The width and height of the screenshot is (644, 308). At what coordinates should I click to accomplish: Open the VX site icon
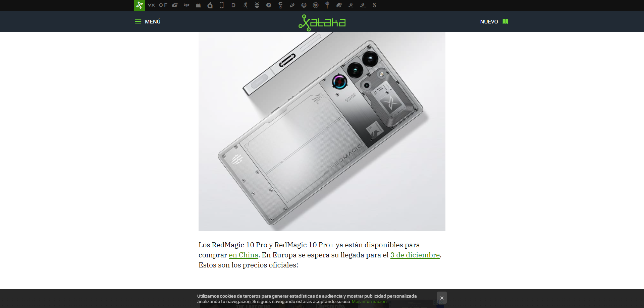point(151,5)
